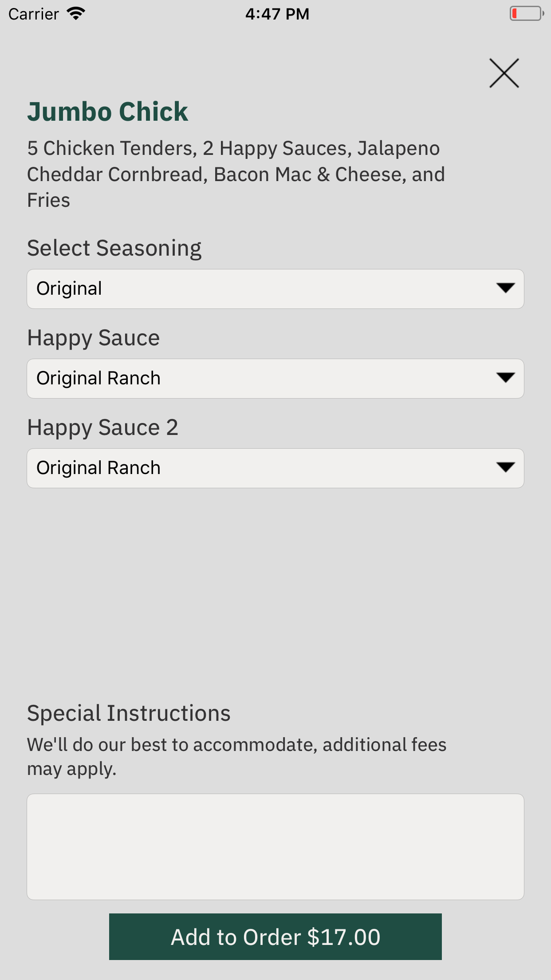This screenshot has height=980, width=551.
Task: Add Jumbo Chick to order for $17.00
Action: point(275,937)
